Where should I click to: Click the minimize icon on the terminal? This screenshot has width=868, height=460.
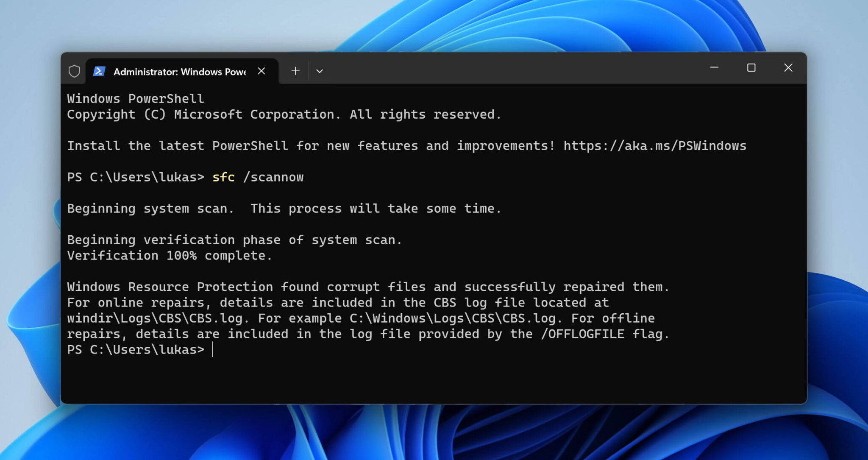pyautogui.click(x=715, y=68)
